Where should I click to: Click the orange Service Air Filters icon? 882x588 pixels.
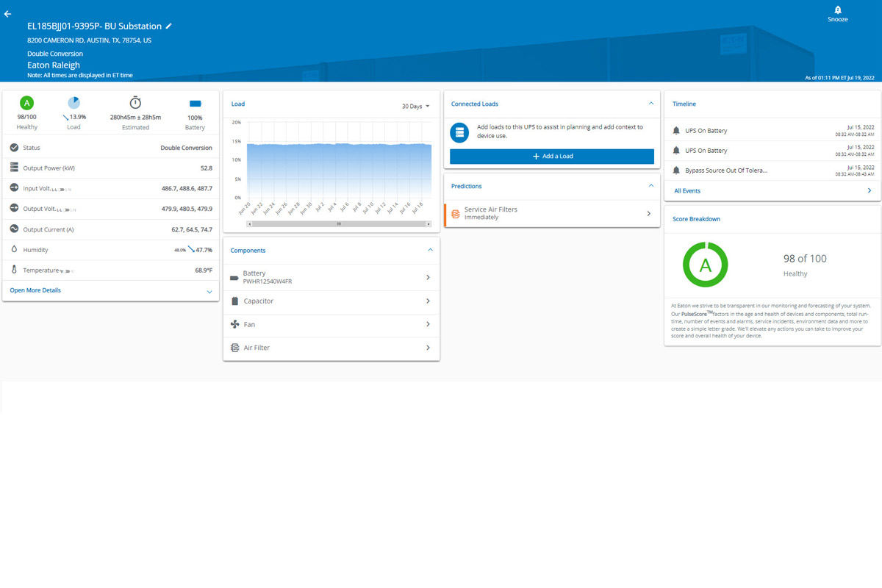pos(456,213)
